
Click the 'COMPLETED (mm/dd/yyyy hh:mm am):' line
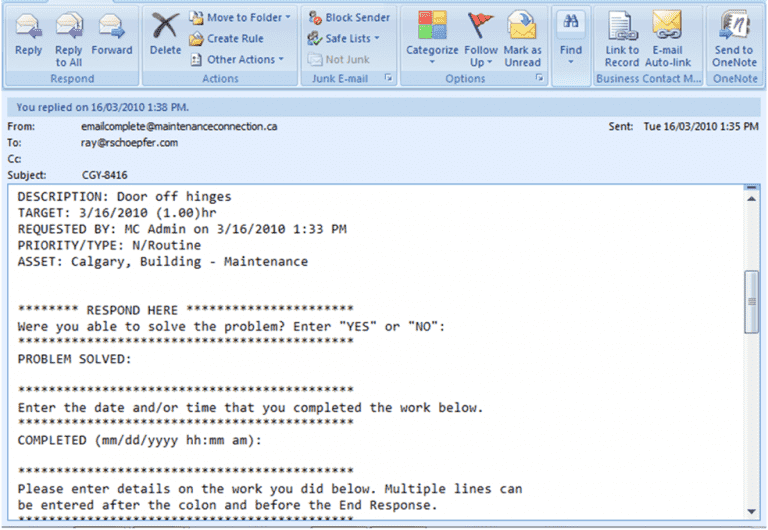pyautogui.click(x=140, y=440)
